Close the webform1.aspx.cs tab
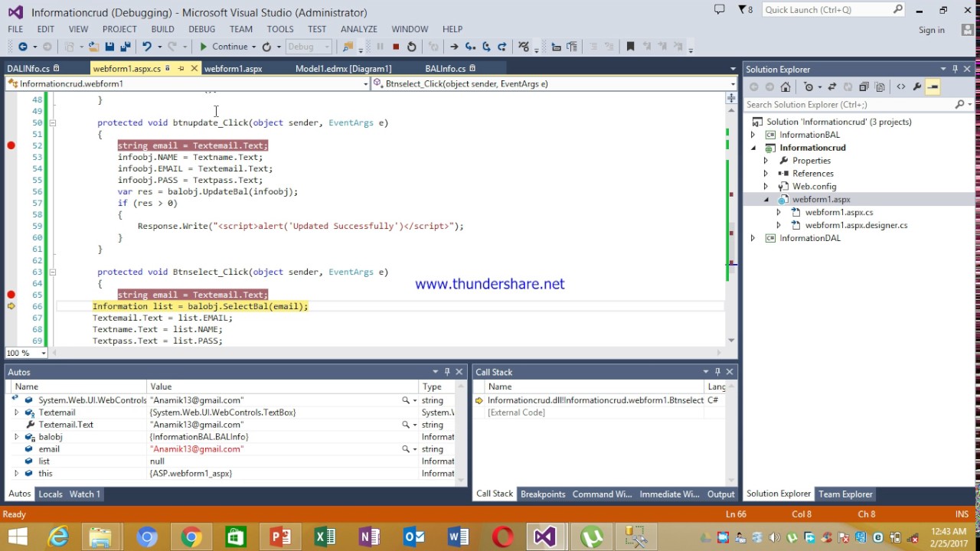Screen dimensions: 980x551 pos(194,69)
